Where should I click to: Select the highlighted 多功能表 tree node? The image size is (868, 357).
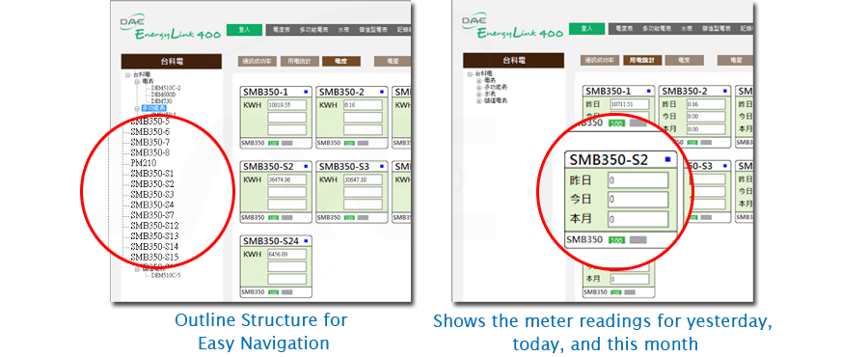point(154,108)
